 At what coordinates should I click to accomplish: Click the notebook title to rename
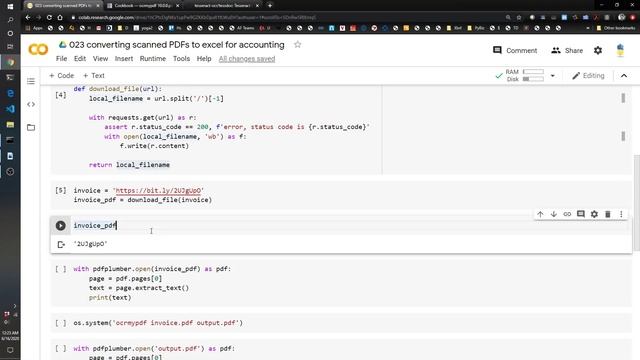click(x=177, y=45)
